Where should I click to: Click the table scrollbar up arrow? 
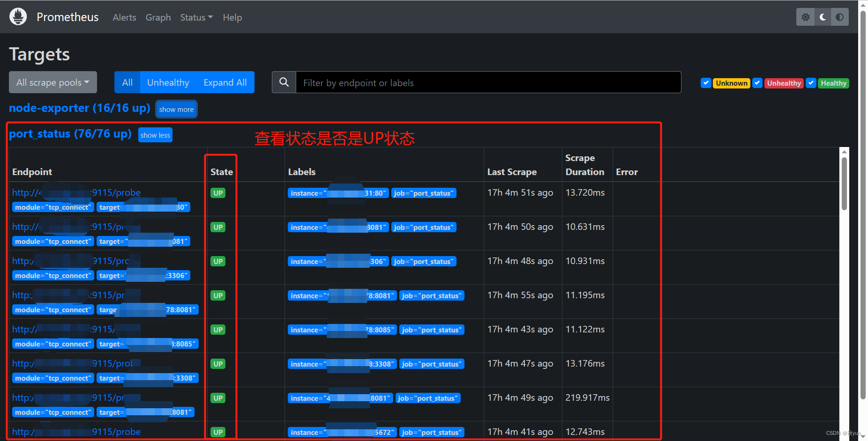pyautogui.click(x=844, y=152)
